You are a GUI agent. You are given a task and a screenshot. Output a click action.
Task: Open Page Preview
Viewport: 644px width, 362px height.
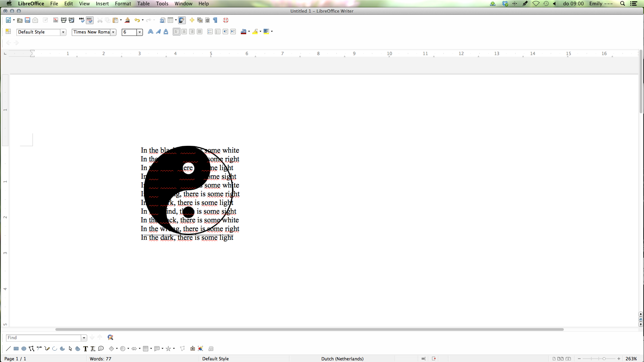(71, 20)
